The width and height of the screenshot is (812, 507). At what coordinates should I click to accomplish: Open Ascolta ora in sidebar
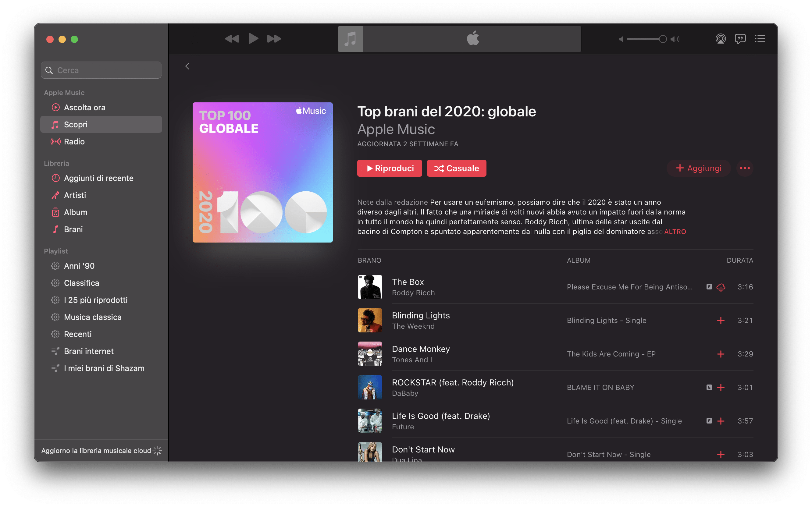[x=101, y=107]
